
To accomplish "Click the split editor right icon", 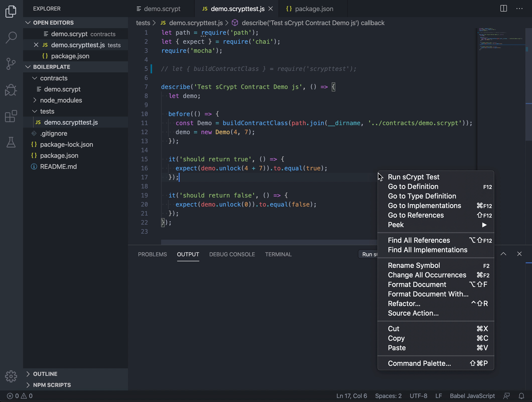I will [x=503, y=9].
